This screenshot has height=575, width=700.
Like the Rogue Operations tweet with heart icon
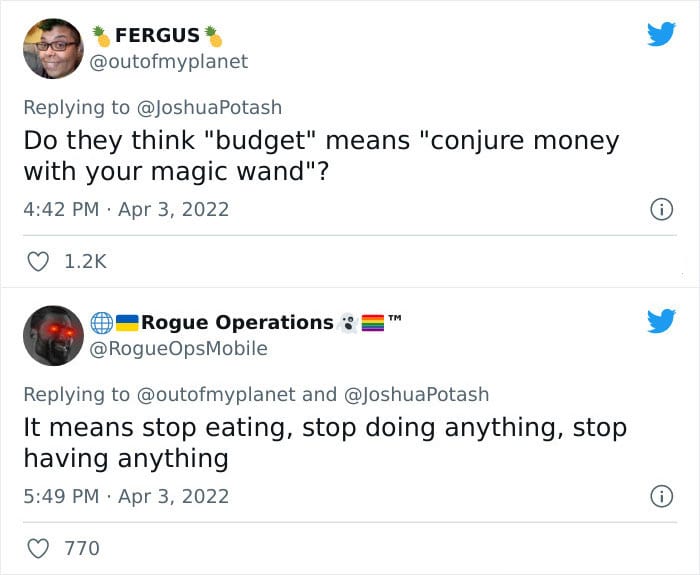tap(38, 548)
